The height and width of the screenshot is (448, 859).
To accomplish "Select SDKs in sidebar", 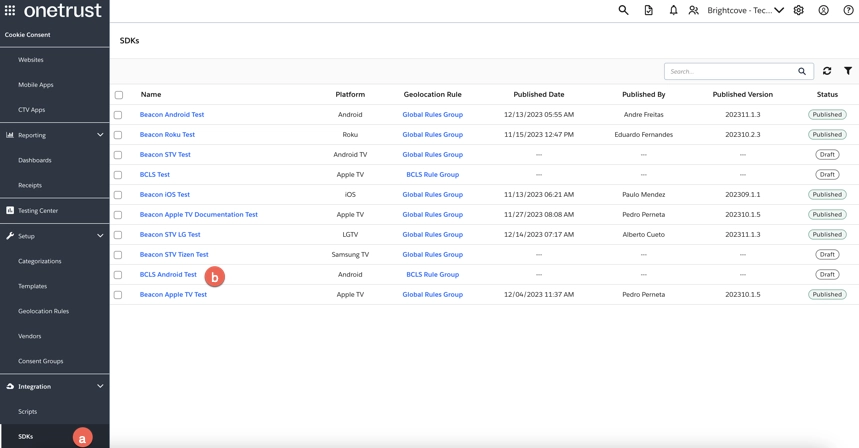I will 25,436.
